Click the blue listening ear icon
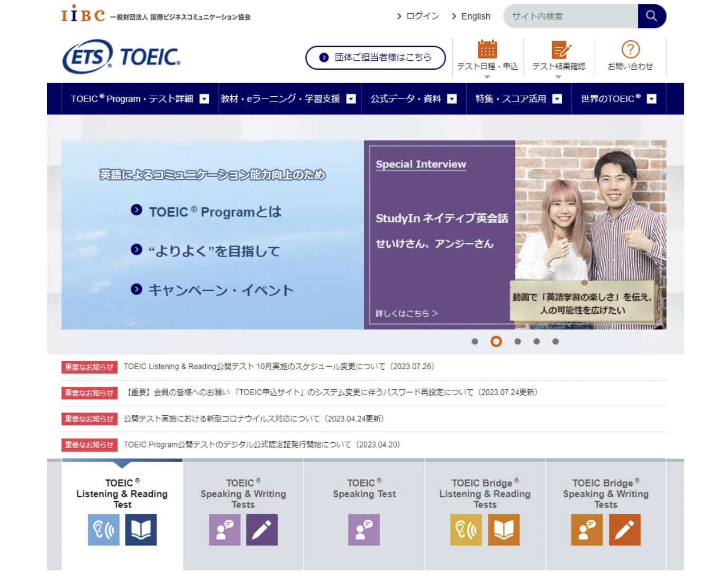 [104, 530]
